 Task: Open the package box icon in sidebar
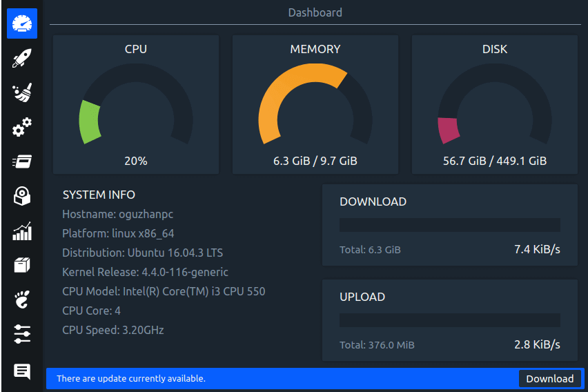coord(22,266)
